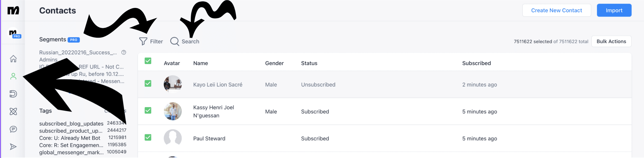Open the Automation loop icon in sidebar

pyautogui.click(x=13, y=94)
